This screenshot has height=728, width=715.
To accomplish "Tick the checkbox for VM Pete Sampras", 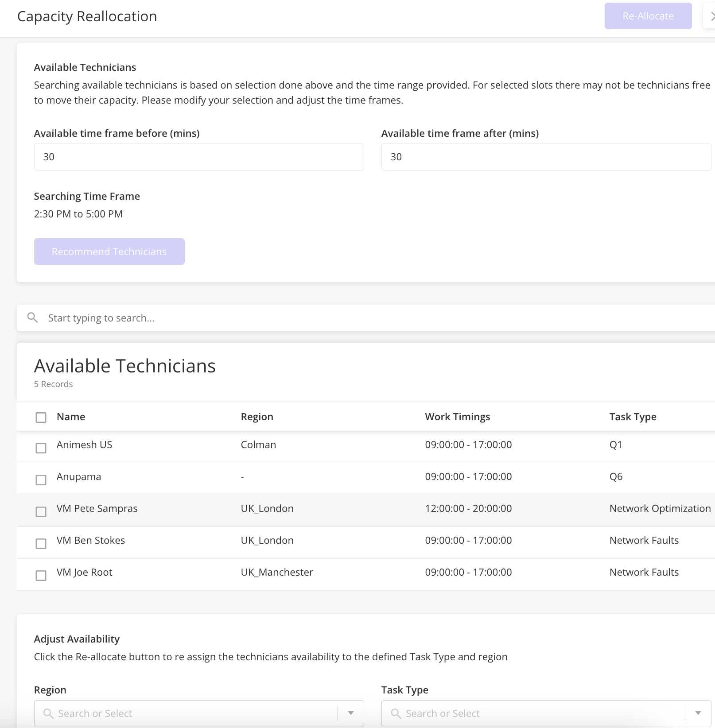I will [x=41, y=511].
